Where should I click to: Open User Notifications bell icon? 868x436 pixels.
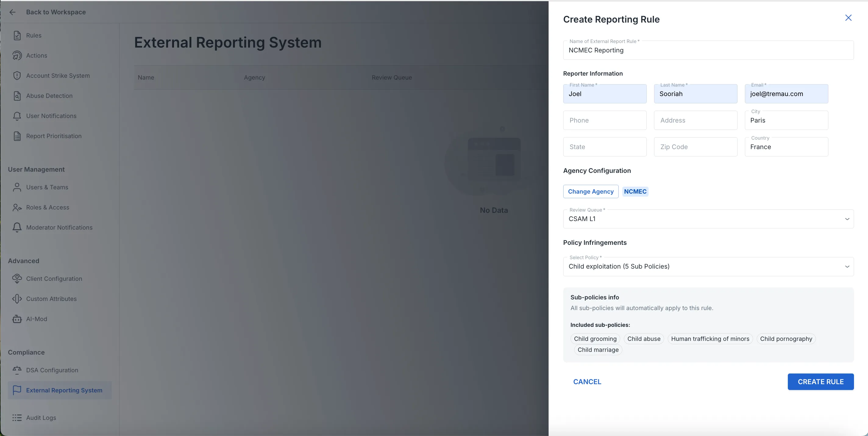point(17,116)
